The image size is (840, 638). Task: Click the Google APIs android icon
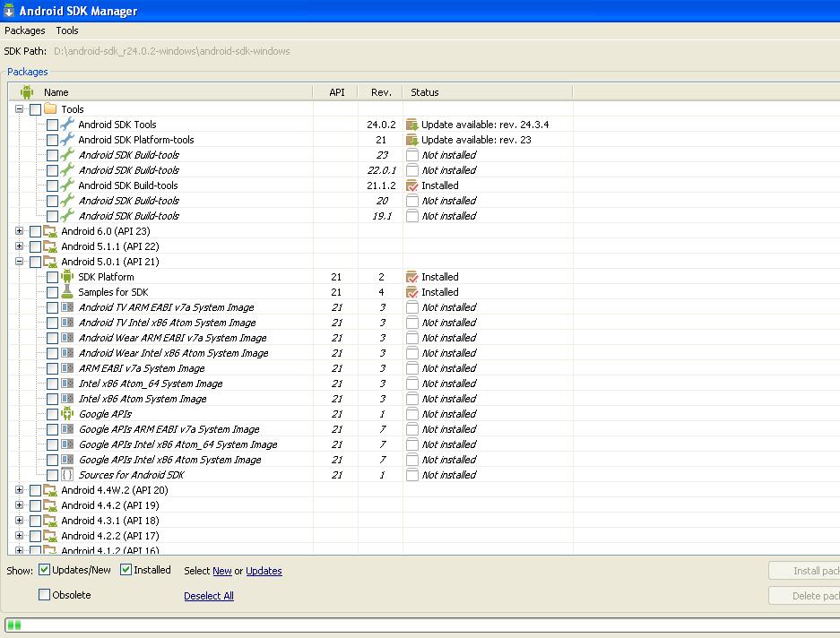[x=67, y=414]
